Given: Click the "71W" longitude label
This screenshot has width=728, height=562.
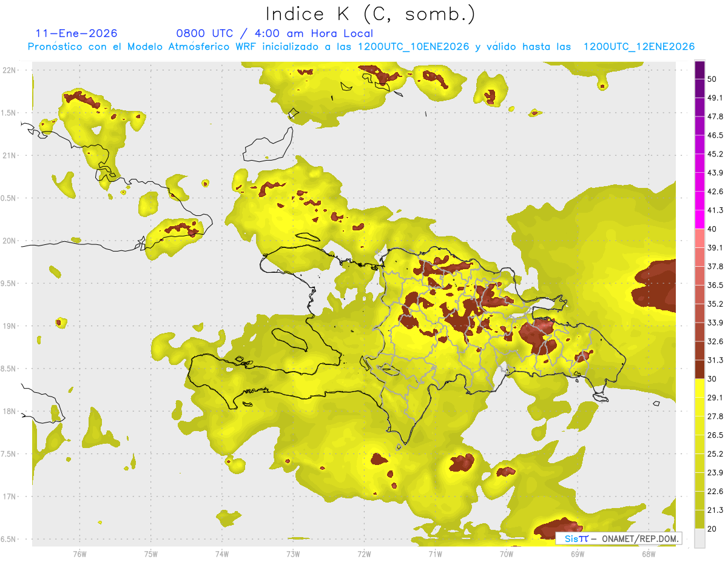Looking at the screenshot, I should (435, 554).
